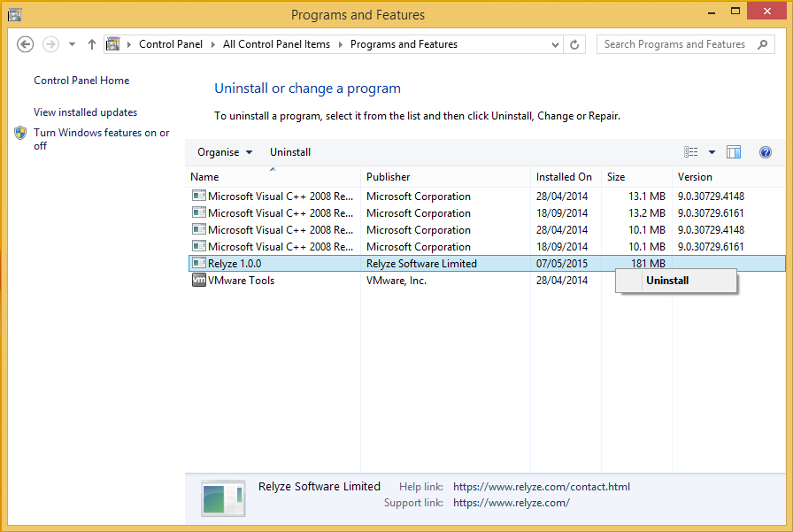The image size is (793, 532).
Task: Open the recent locations dropdown arrow
Action: 71,44
